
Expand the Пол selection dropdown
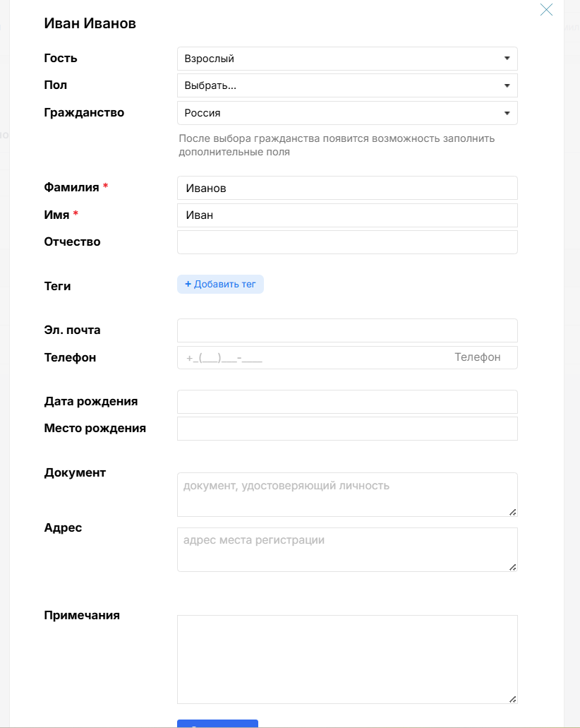[347, 85]
